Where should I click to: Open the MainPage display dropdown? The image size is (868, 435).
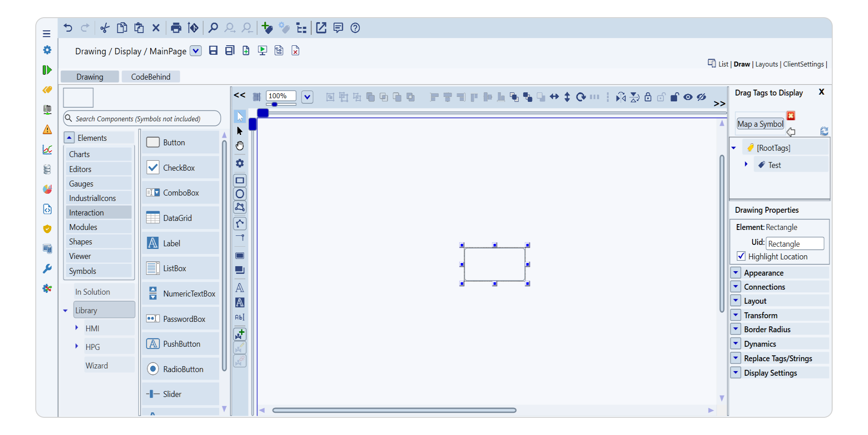(x=196, y=51)
